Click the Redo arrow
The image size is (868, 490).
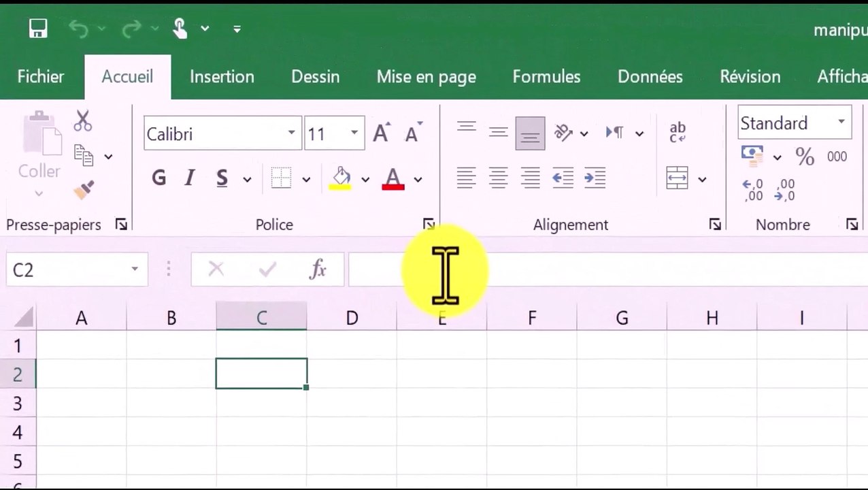pyautogui.click(x=131, y=29)
